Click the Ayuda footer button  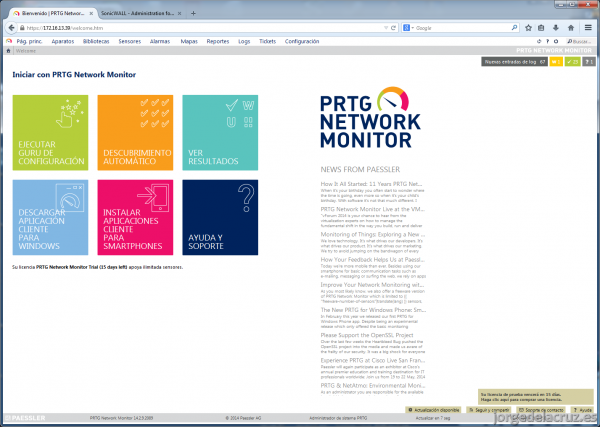(x=582, y=410)
